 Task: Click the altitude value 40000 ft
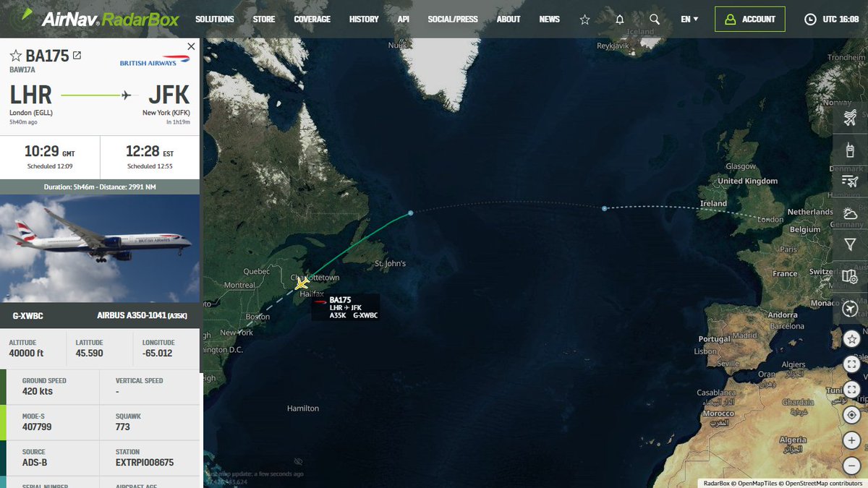[x=26, y=354]
